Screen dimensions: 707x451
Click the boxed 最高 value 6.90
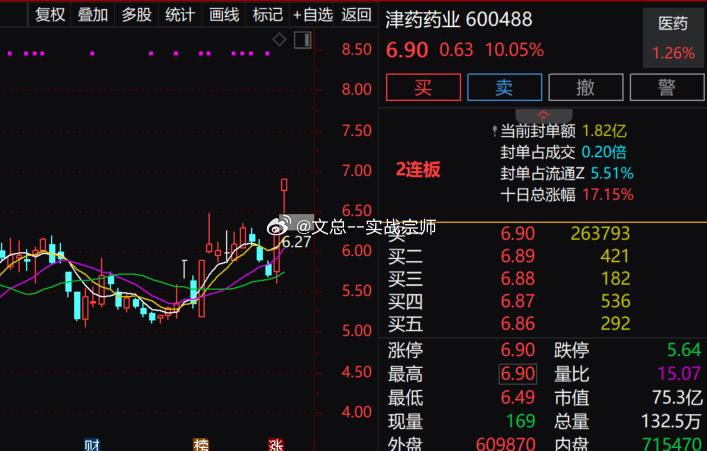(518, 374)
